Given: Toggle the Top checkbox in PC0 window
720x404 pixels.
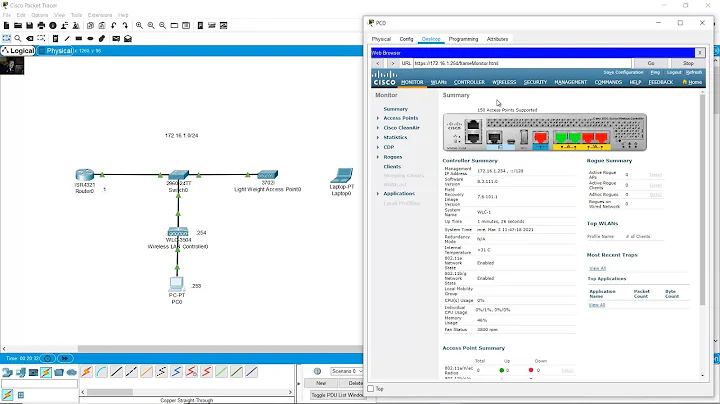Looking at the screenshot, I should coord(371,389).
